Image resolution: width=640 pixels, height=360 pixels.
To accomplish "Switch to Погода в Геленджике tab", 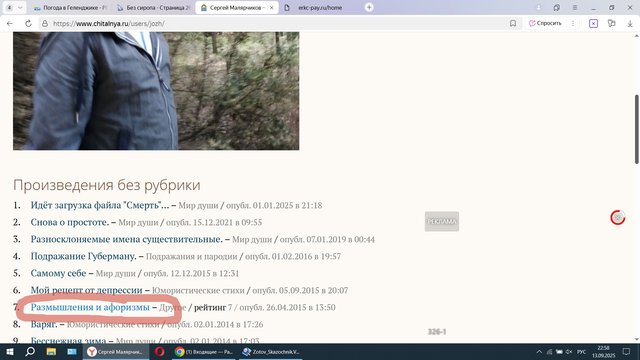I will tap(69, 7).
